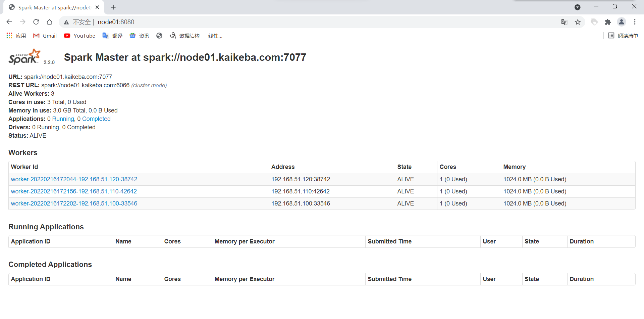Reload the Spark Master page
This screenshot has height=319, width=644.
tap(36, 22)
